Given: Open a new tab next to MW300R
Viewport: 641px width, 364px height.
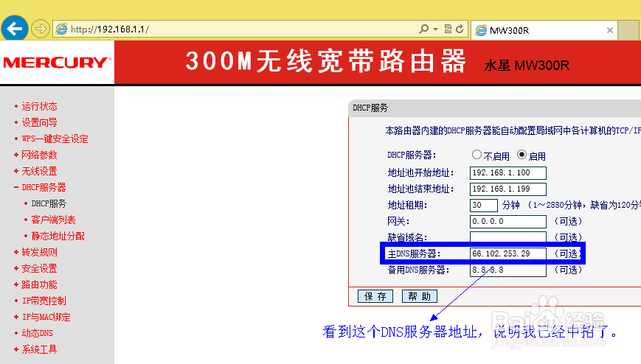Looking at the screenshot, I should pyautogui.click(x=628, y=30).
